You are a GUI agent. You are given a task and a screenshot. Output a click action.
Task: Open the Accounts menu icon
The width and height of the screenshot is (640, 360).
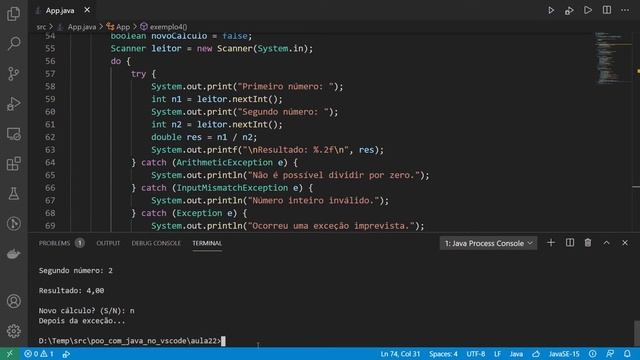pos(13,301)
